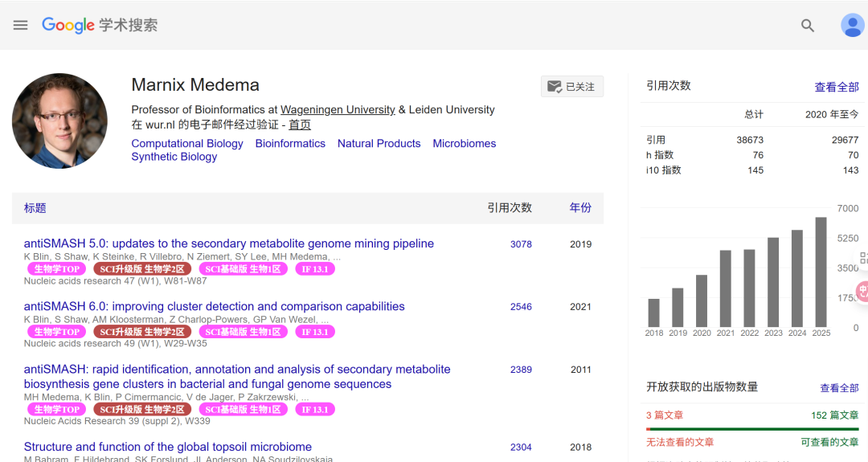
Task: Click the search magnifier icon
Action: 808,26
